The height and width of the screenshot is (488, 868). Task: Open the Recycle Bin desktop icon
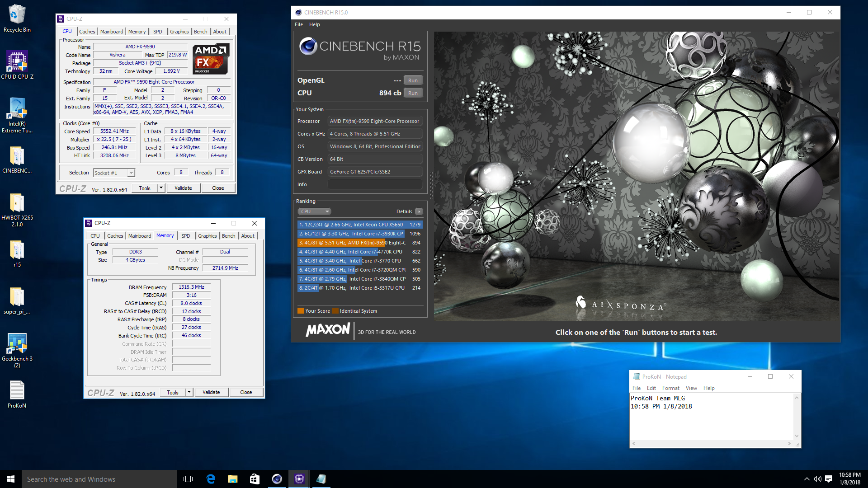click(x=17, y=18)
